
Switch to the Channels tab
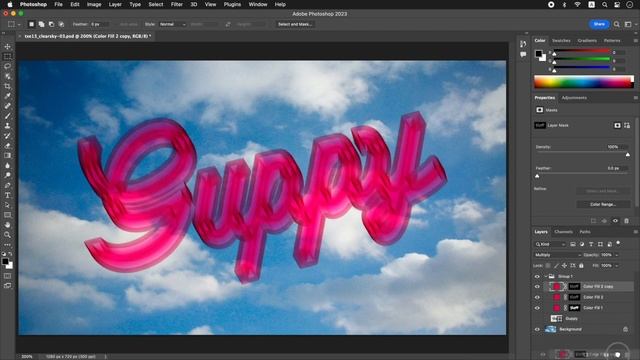pyautogui.click(x=563, y=232)
